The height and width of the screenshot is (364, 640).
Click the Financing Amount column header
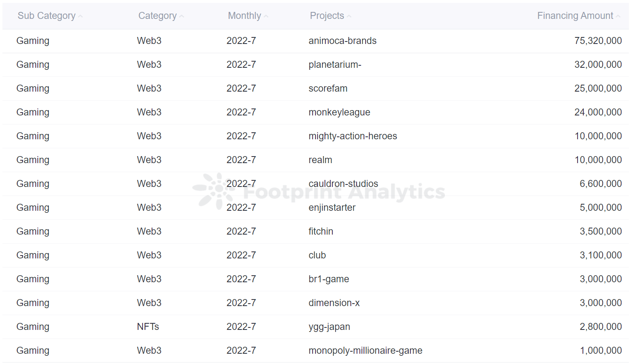pyautogui.click(x=576, y=16)
